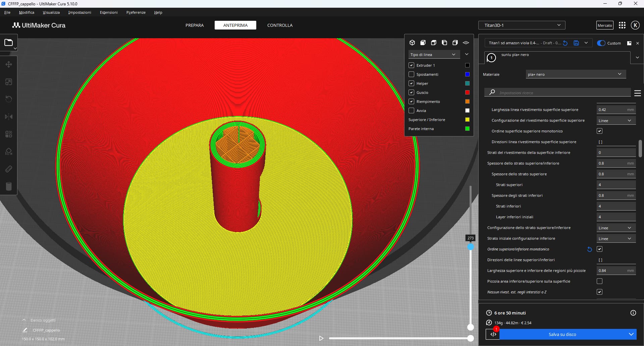Switch to CONTROLLA stage
This screenshot has height=346, width=644.
(280, 25)
